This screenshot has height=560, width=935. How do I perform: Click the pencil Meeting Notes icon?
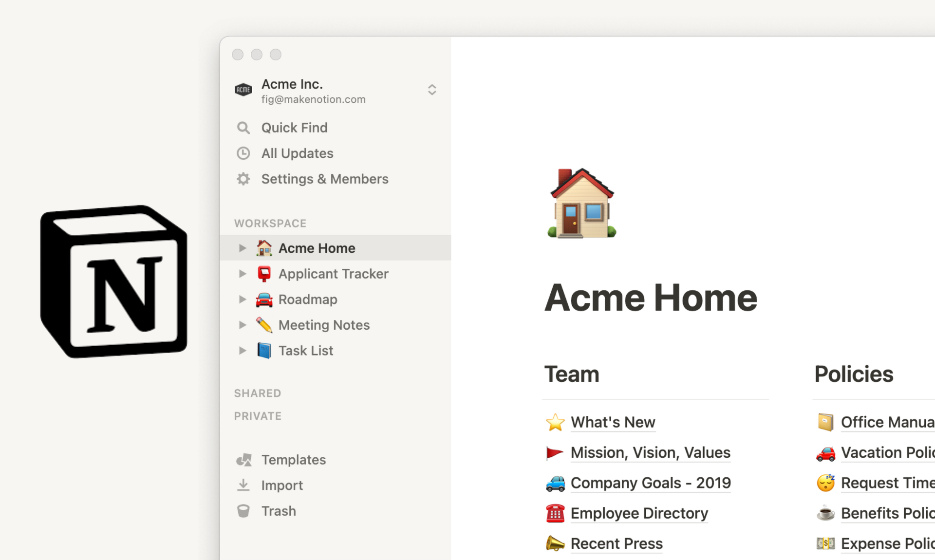pos(264,325)
